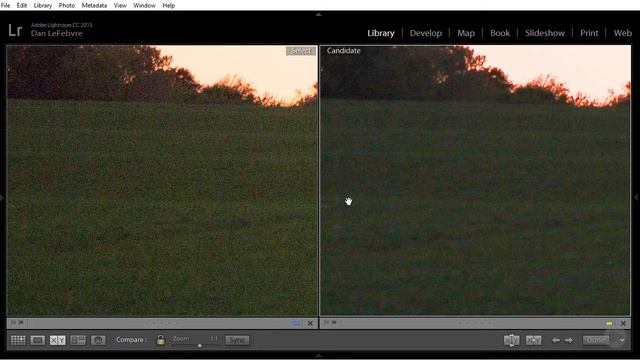Click the Done button
The image size is (640, 360).
coord(596,340)
